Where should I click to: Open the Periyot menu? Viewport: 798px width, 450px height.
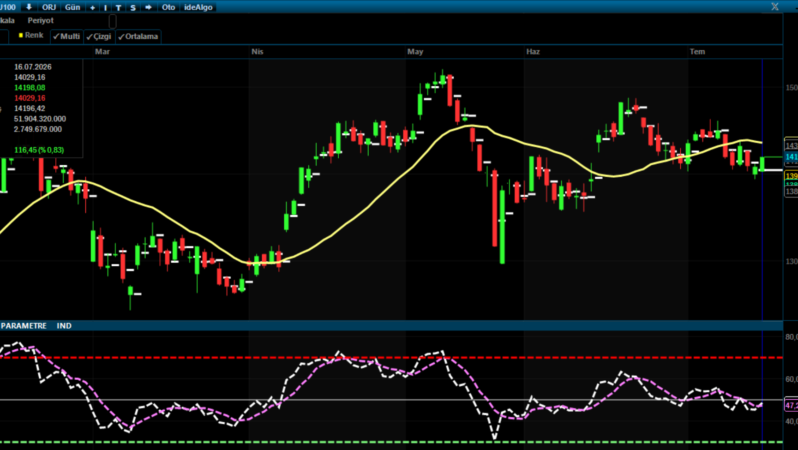pyautogui.click(x=41, y=20)
